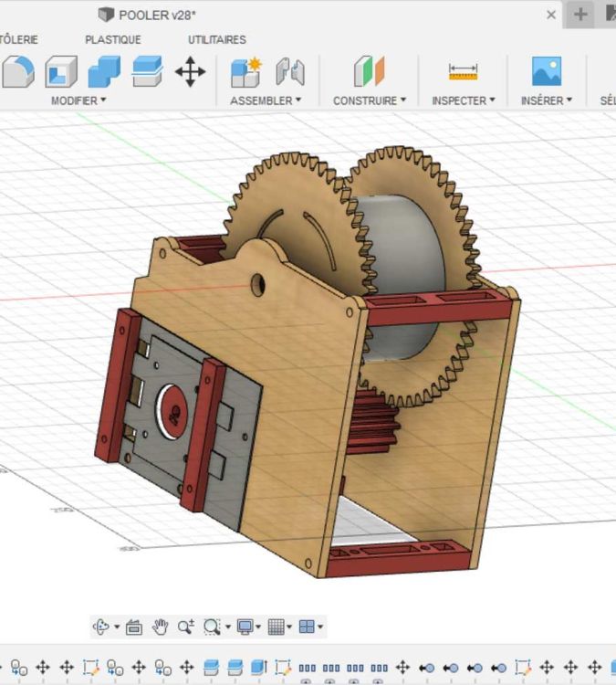616x685 pixels.
Task: Open the INSPECTER dropdown menu
Action: point(463,100)
